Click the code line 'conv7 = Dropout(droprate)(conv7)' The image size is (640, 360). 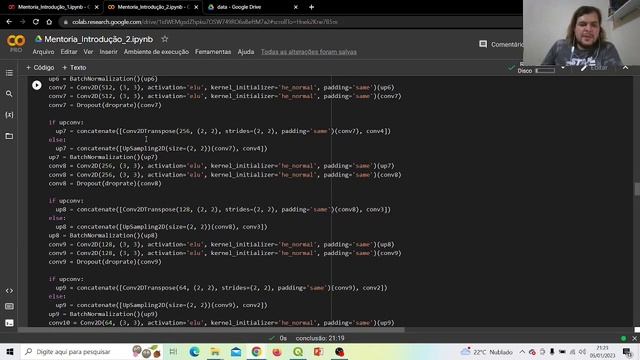105,105
